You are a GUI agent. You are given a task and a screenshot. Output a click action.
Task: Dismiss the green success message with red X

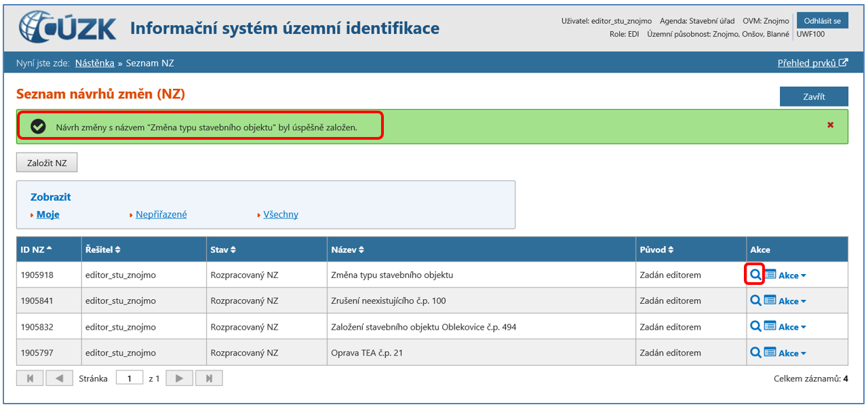point(830,125)
